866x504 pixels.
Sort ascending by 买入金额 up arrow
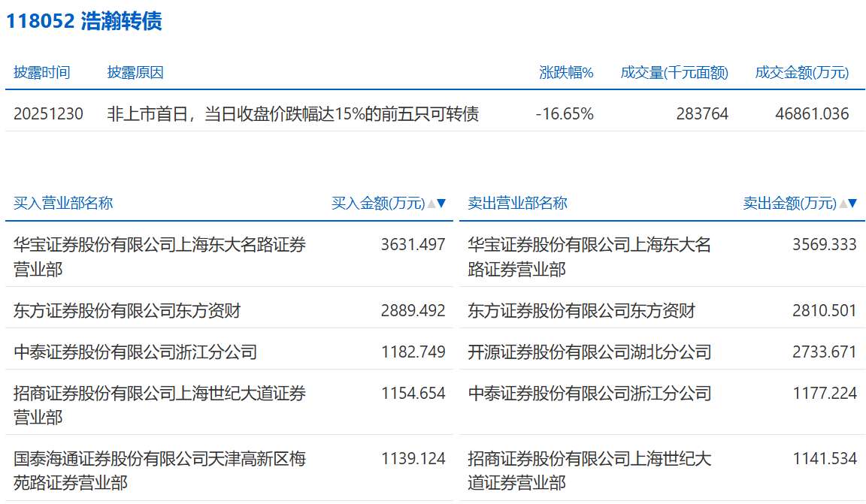coord(431,204)
